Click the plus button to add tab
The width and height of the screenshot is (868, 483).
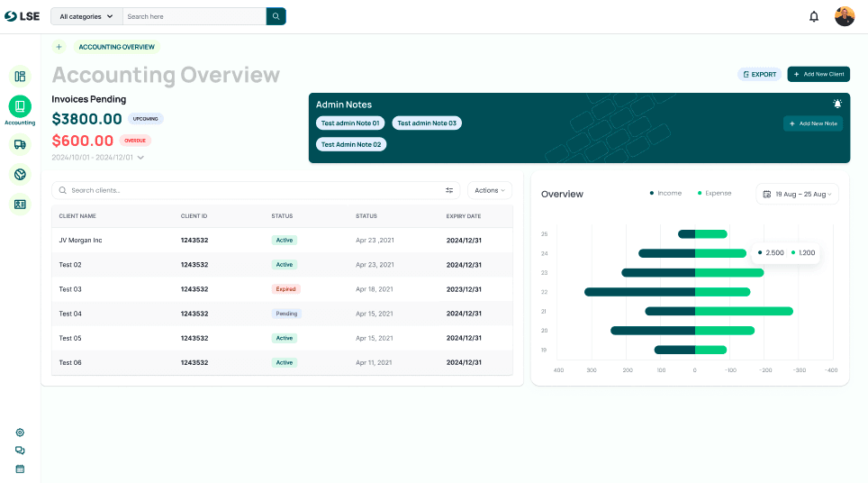point(59,47)
